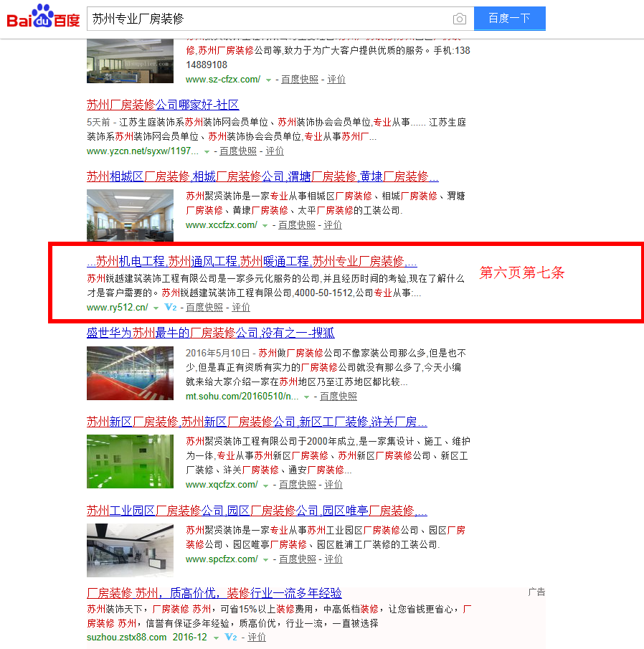Click V2 verification badge next to www.ry512.cn

171,307
